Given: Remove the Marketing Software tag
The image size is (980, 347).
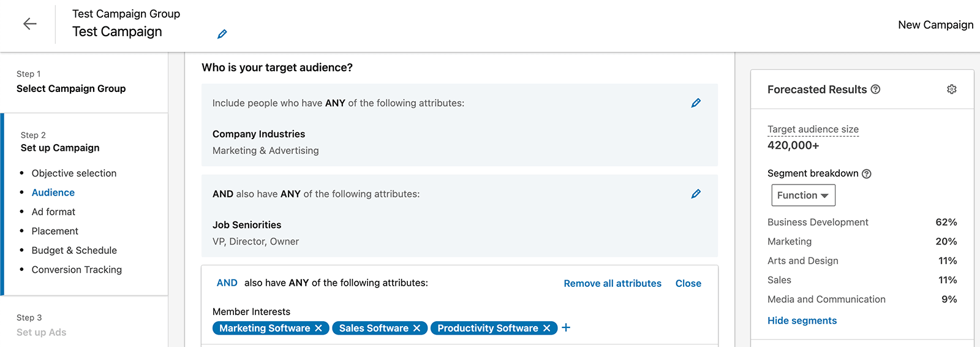Looking at the screenshot, I should coord(318,329).
